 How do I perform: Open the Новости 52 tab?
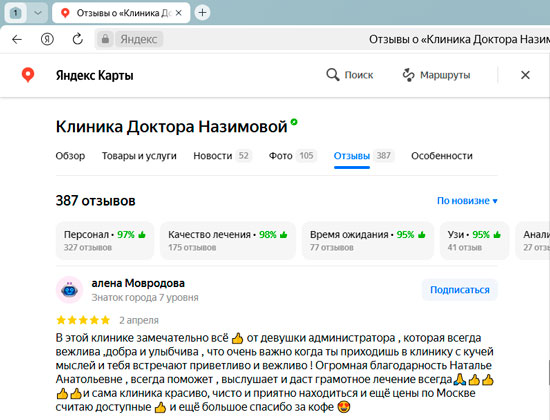click(222, 155)
